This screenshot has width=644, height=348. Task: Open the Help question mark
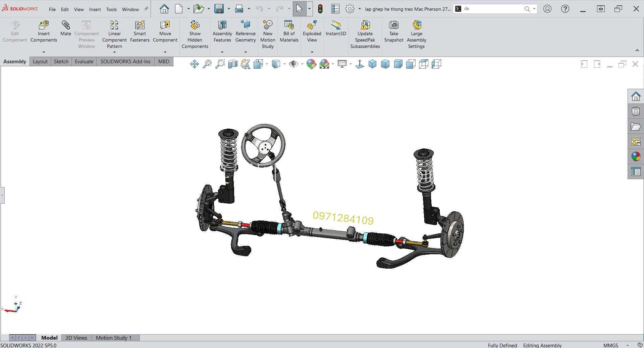pyautogui.click(x=565, y=9)
